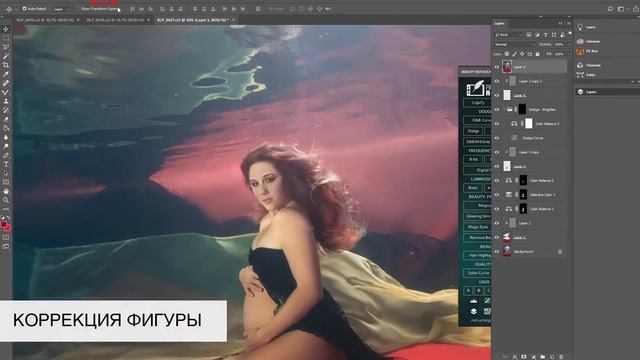This screenshot has height=360, width=640.
Task: Select the Brush tool
Action: pos(6,92)
